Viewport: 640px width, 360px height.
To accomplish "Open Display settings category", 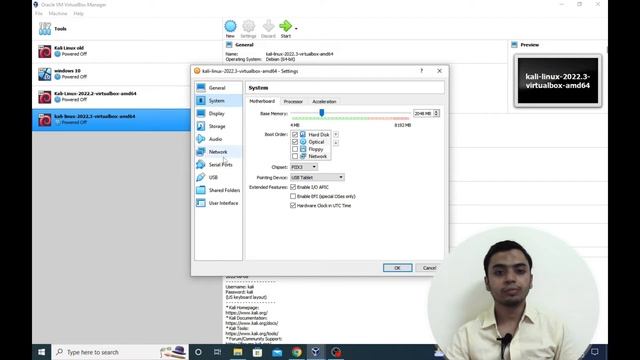I will pos(218,113).
